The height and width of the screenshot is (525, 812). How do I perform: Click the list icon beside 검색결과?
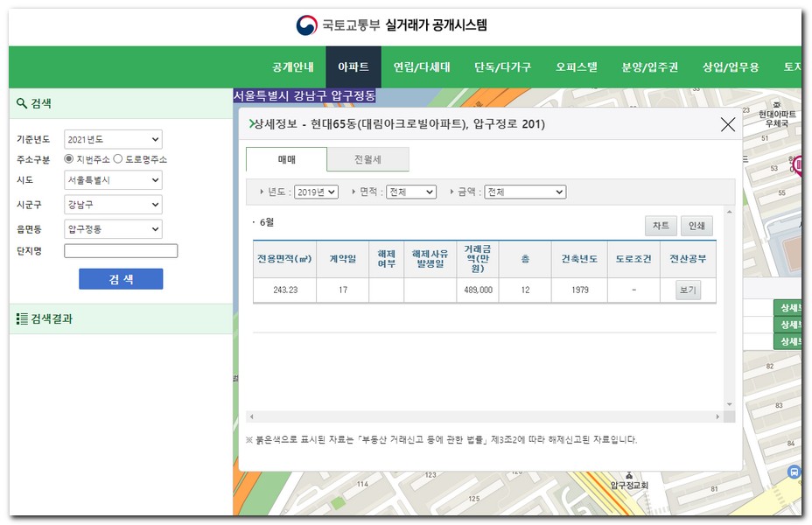click(22, 318)
